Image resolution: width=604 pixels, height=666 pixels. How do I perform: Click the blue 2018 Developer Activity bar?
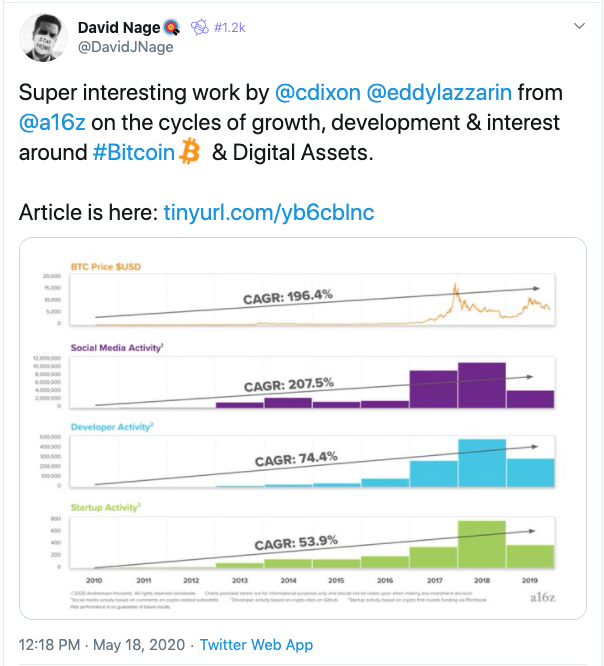point(482,463)
